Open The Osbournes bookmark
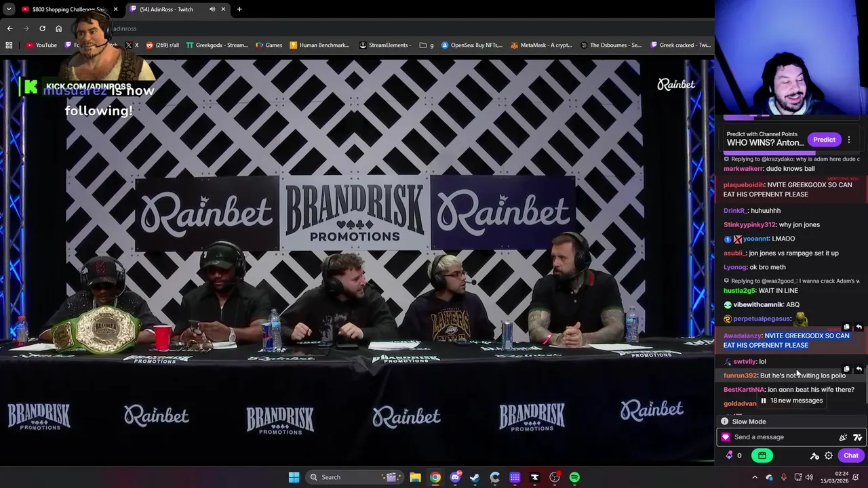 (610, 45)
